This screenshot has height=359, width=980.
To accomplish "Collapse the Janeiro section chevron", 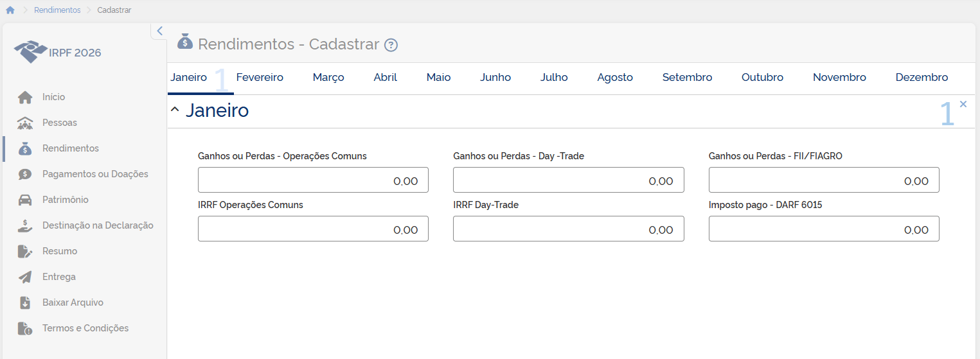I will (175, 110).
